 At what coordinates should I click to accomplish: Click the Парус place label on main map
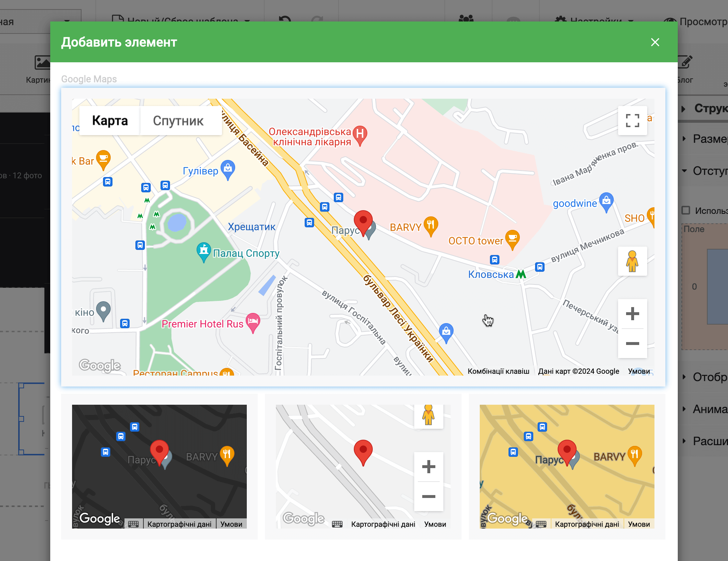click(x=345, y=231)
